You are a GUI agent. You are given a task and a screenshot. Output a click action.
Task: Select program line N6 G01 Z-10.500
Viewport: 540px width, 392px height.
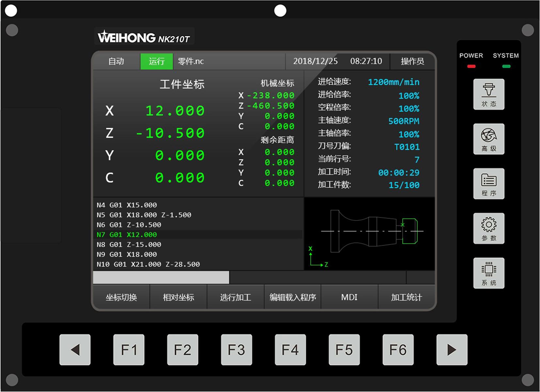(x=129, y=225)
